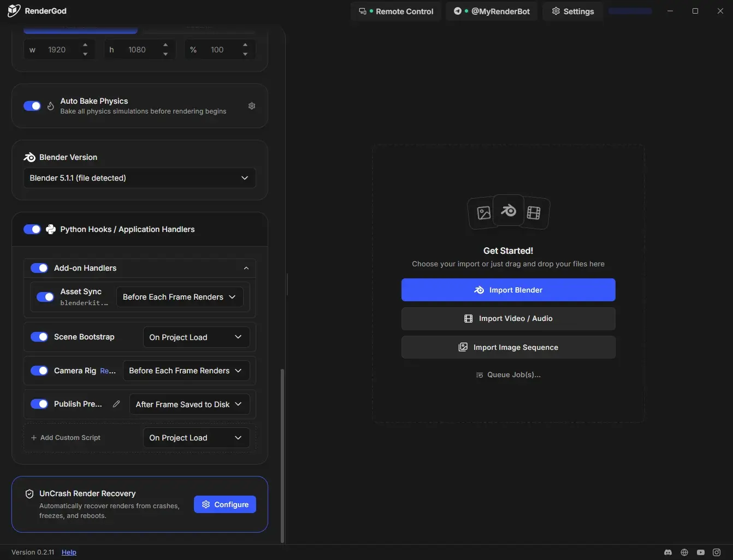Increase width value with up arrow
The image size is (733, 560).
point(85,45)
